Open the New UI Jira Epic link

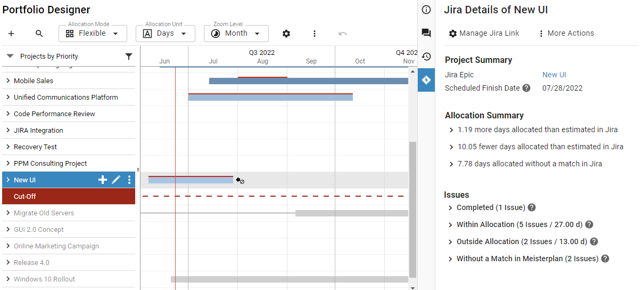[x=554, y=75]
